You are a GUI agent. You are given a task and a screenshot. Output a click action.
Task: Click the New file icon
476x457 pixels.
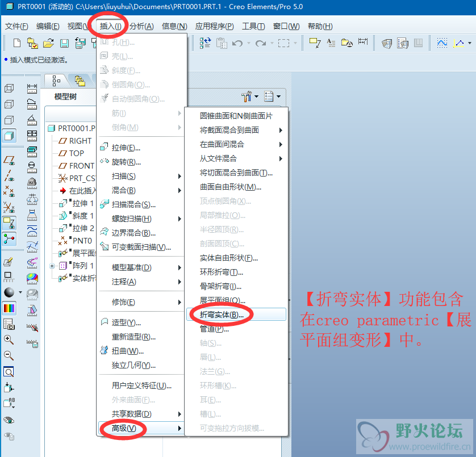tap(17, 43)
